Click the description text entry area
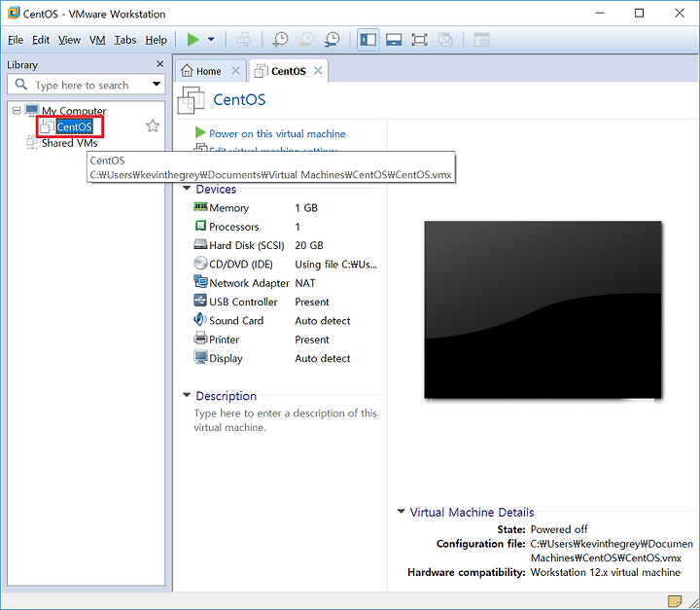 point(285,420)
